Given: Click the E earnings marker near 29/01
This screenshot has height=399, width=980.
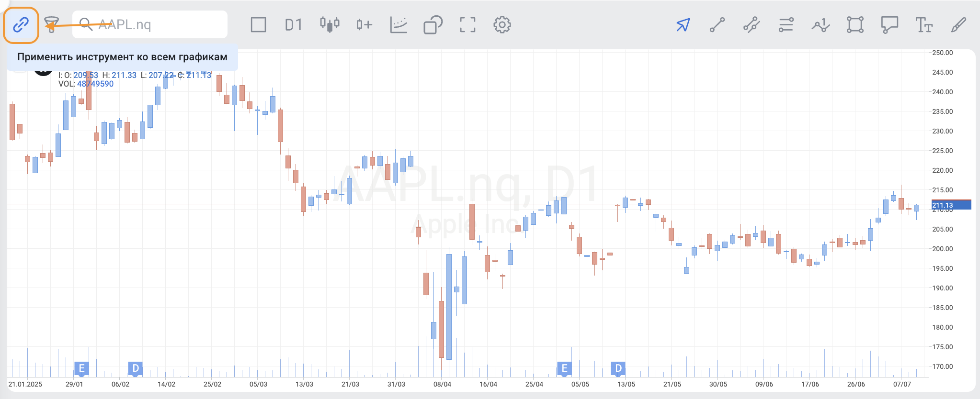Looking at the screenshot, I should tap(82, 368).
